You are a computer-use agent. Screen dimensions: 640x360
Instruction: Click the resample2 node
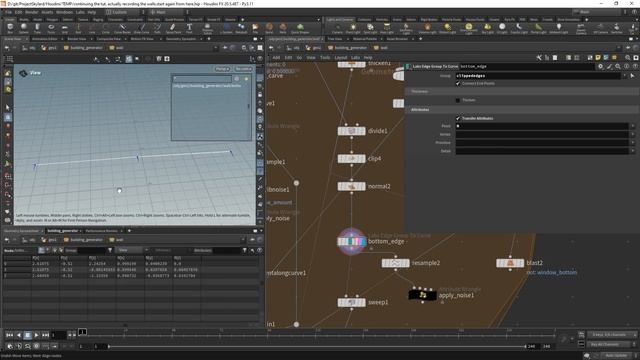(x=396, y=263)
